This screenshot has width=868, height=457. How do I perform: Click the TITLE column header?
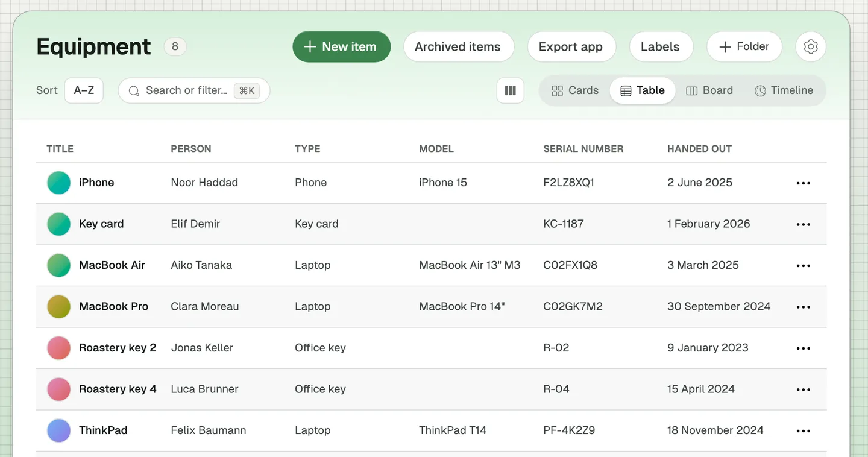pos(60,149)
